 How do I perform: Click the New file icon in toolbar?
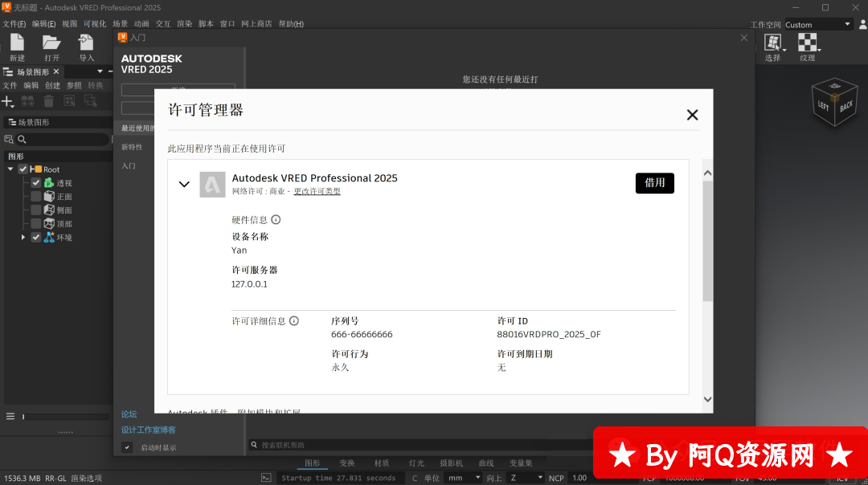17,43
